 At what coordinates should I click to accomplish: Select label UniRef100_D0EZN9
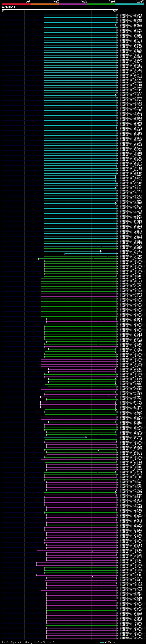click(x=131, y=35)
